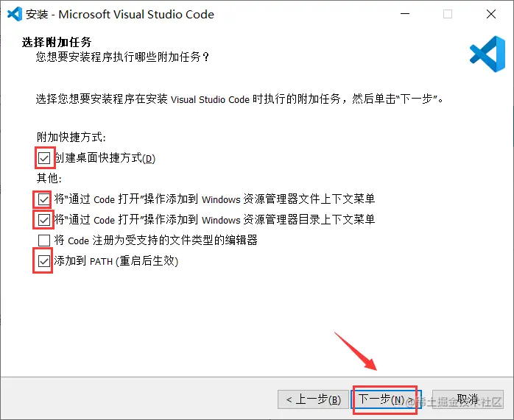Click the 创建桌面快捷方式(D) label text
Screen dimensions: 514x420
click(x=105, y=158)
